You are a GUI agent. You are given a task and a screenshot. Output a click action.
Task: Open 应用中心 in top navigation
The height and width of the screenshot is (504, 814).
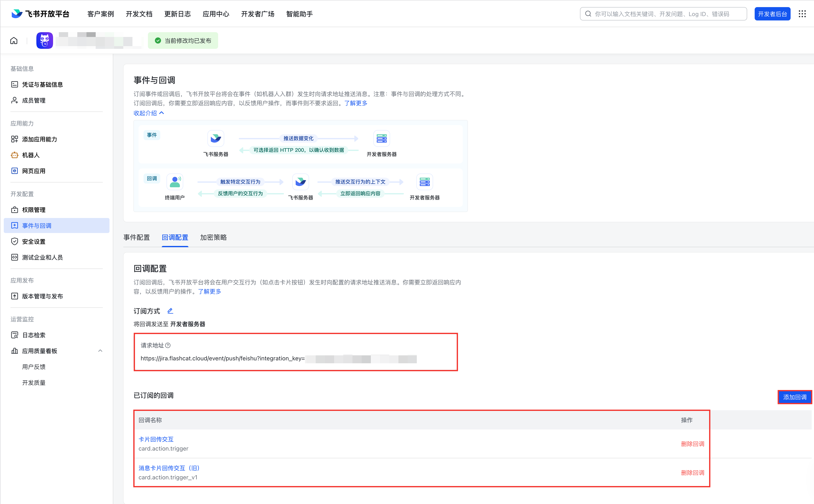point(216,14)
